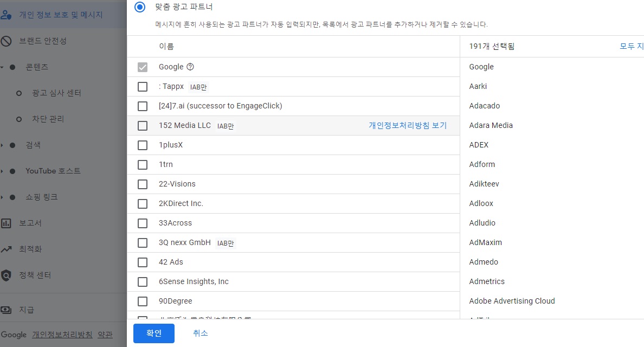Check the 1plusX checkbox
644x347 pixels.
pyautogui.click(x=143, y=145)
